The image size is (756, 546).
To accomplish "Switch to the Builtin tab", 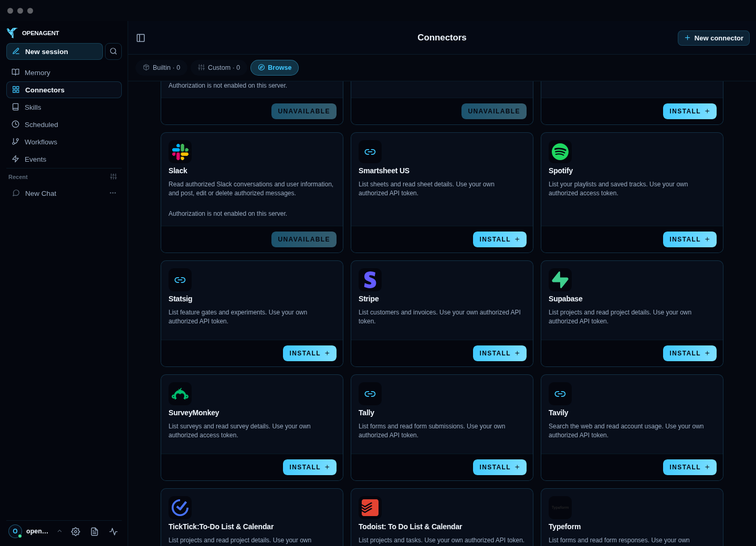I will (x=162, y=68).
